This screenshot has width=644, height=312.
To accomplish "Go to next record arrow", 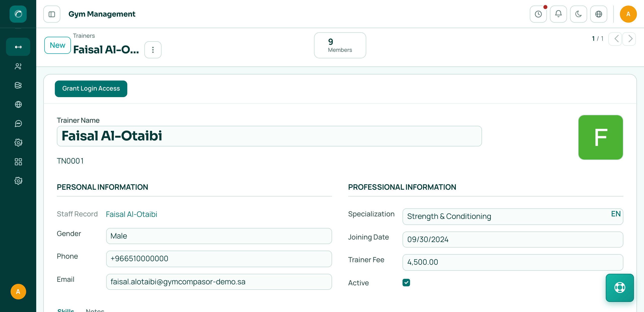I will tap(629, 39).
